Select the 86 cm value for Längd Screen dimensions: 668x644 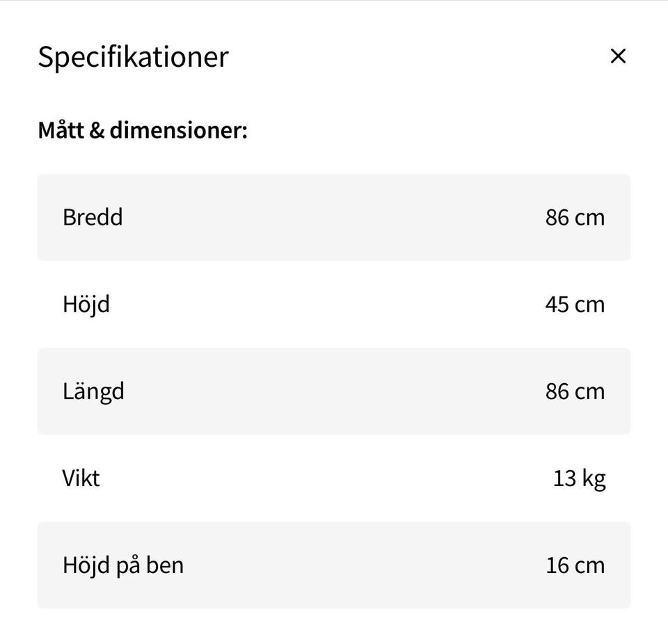coord(575,391)
